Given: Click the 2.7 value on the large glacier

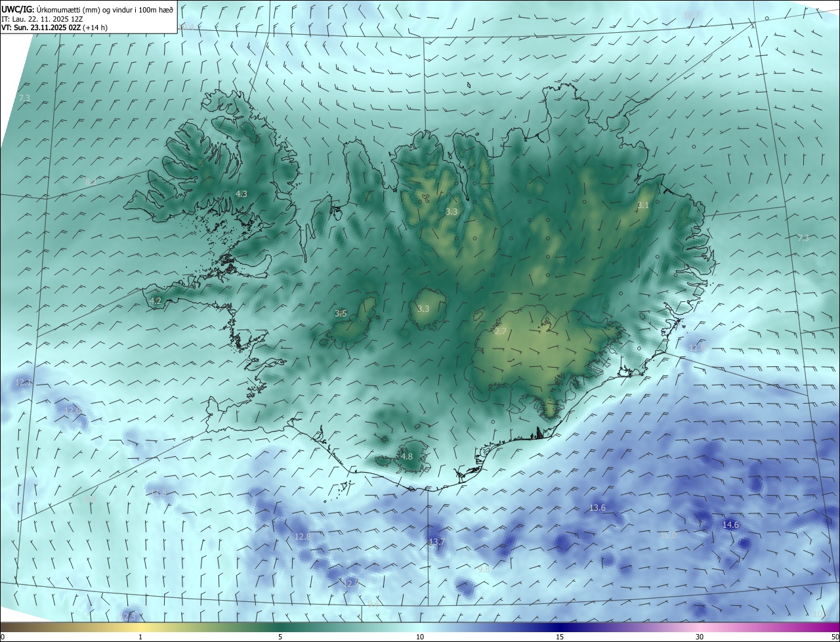Looking at the screenshot, I should tap(501, 331).
